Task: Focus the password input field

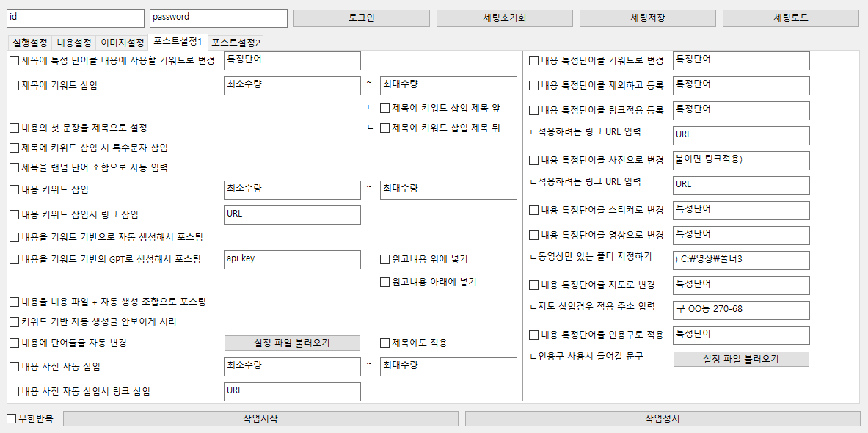Action: tap(218, 18)
